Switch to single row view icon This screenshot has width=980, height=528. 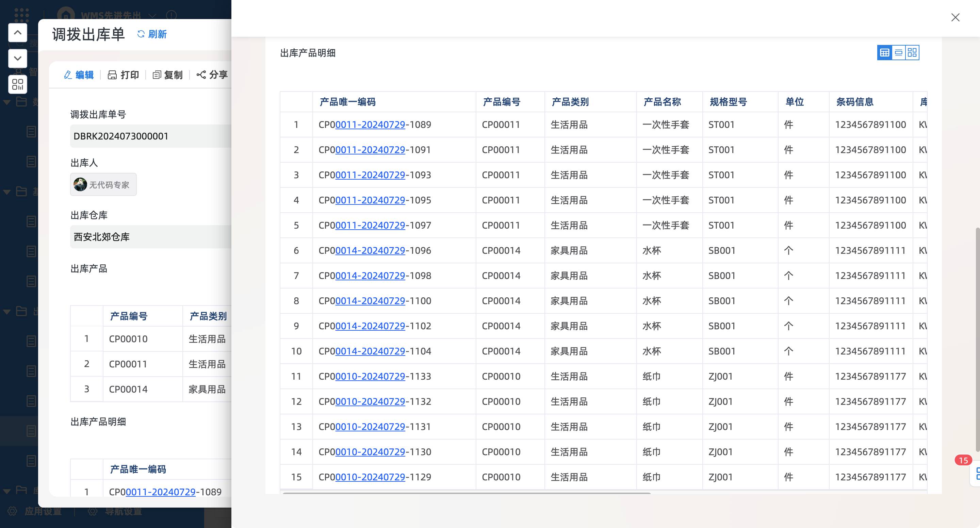[x=898, y=53]
